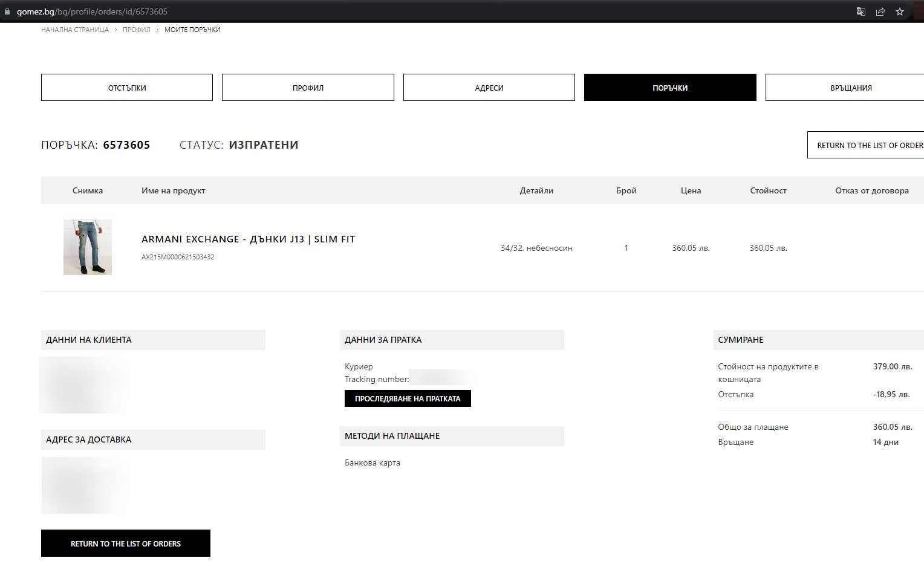Open the АДРЕСИ tab
Viewport: 924px width, 561px height.
(489, 88)
